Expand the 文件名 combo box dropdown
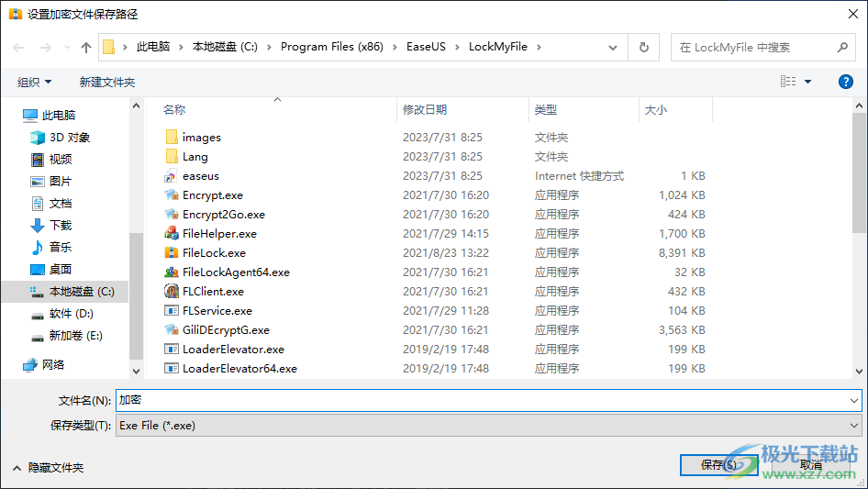 (x=853, y=400)
